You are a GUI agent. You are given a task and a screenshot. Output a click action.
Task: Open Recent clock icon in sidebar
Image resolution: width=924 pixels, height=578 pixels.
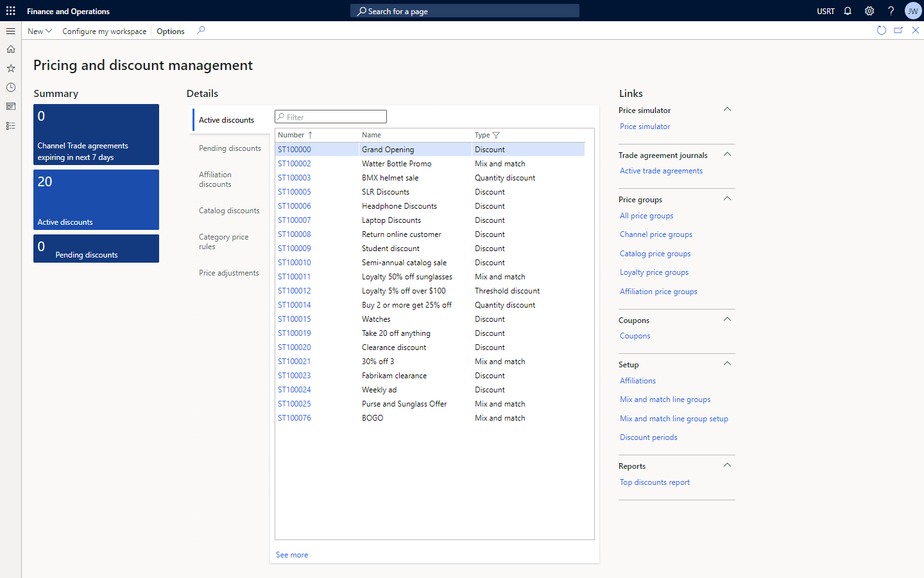(11, 87)
